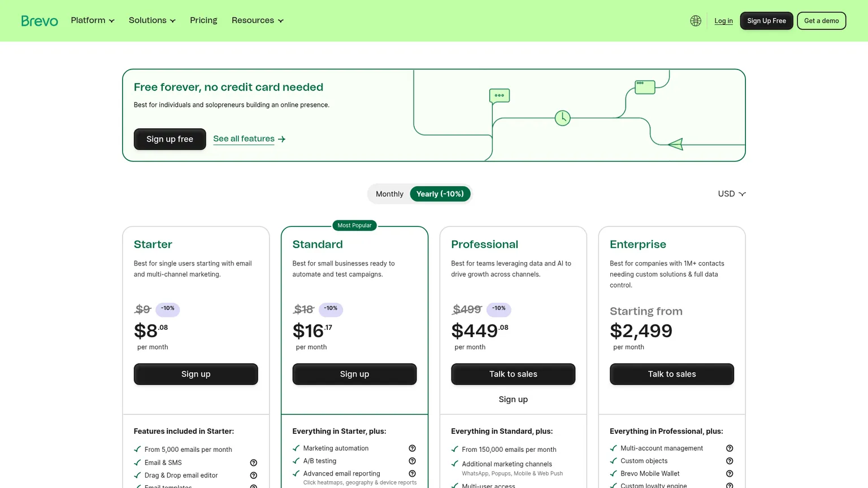Click help icon beside Custom objects

pyautogui.click(x=730, y=461)
